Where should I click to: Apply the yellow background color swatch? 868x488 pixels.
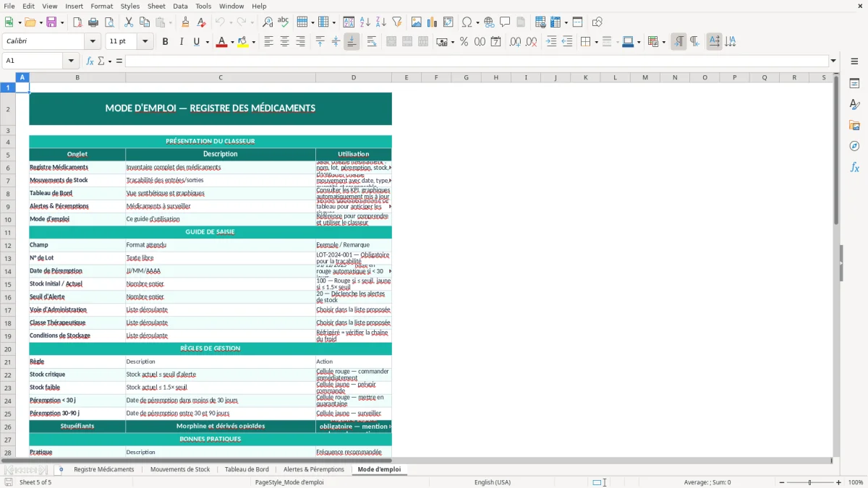(242, 42)
